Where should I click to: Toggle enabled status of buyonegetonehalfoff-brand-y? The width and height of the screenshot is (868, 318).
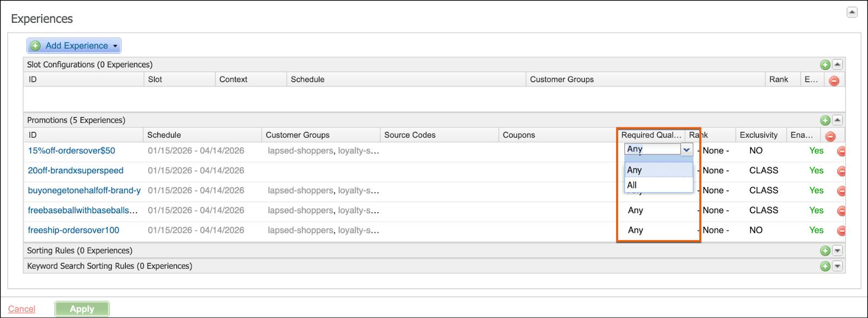point(816,190)
